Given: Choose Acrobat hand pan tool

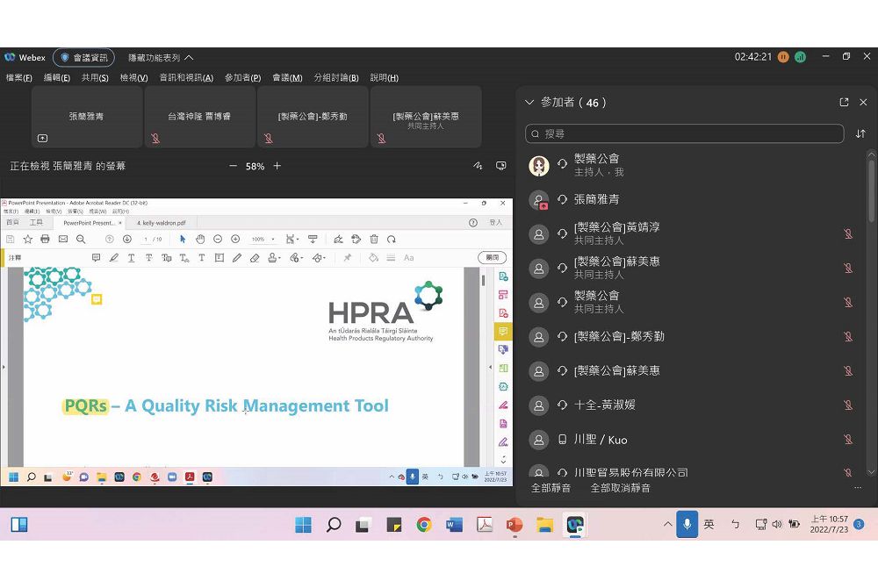Looking at the screenshot, I should click(x=200, y=240).
